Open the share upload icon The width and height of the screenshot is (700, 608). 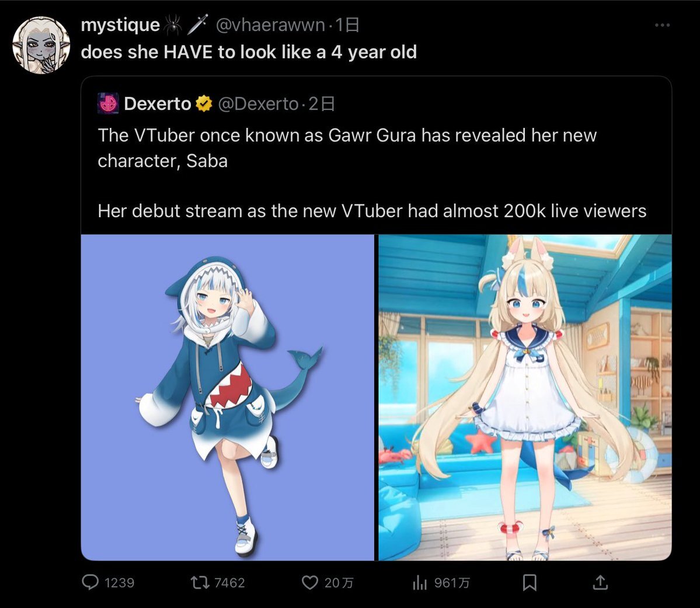tap(600, 582)
